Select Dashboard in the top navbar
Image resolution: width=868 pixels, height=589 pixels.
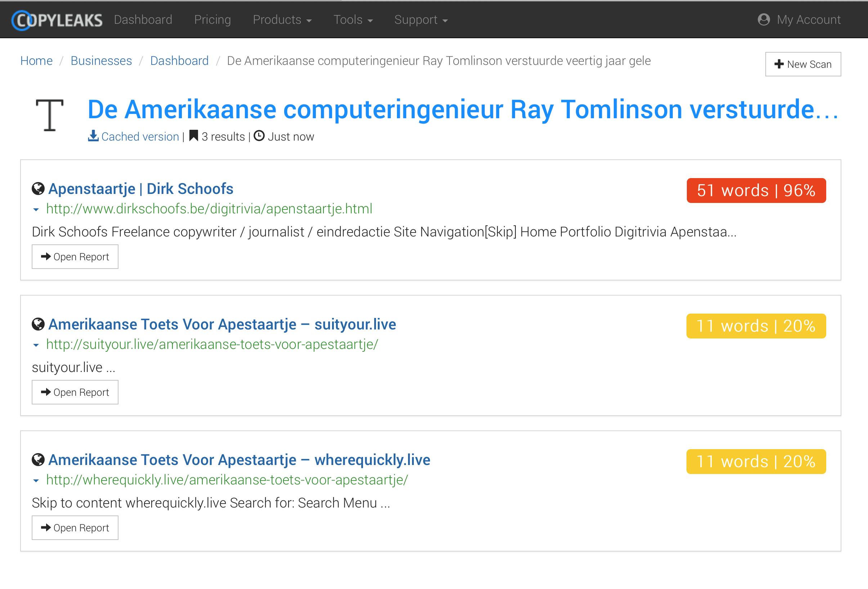143,20
